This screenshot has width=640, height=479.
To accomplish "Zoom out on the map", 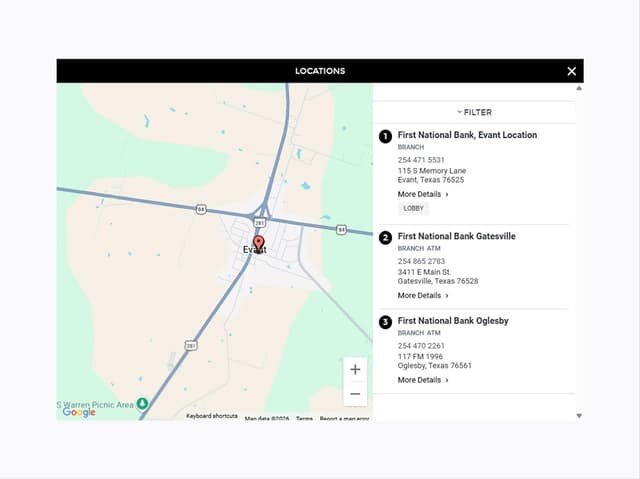I will coord(355,394).
